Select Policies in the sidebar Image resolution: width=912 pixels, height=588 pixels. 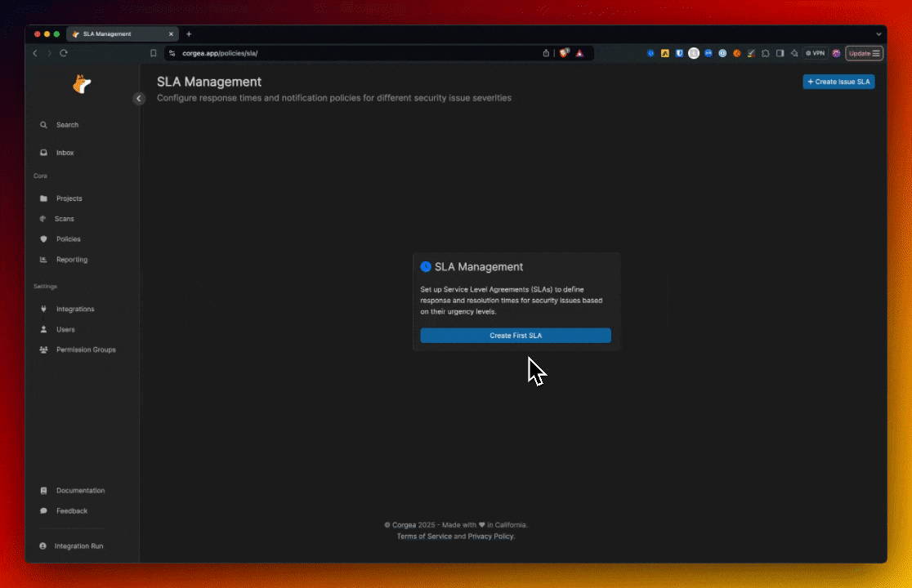pos(68,239)
